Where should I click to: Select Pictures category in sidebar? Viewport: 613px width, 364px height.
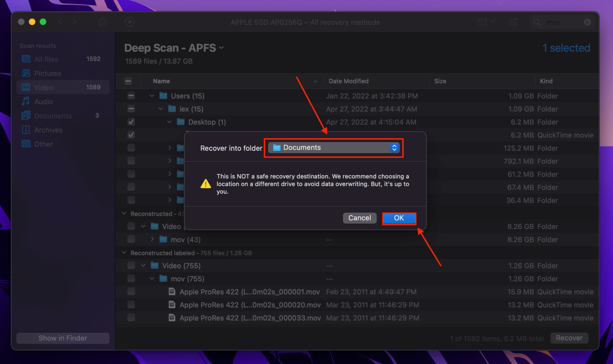tap(62, 73)
